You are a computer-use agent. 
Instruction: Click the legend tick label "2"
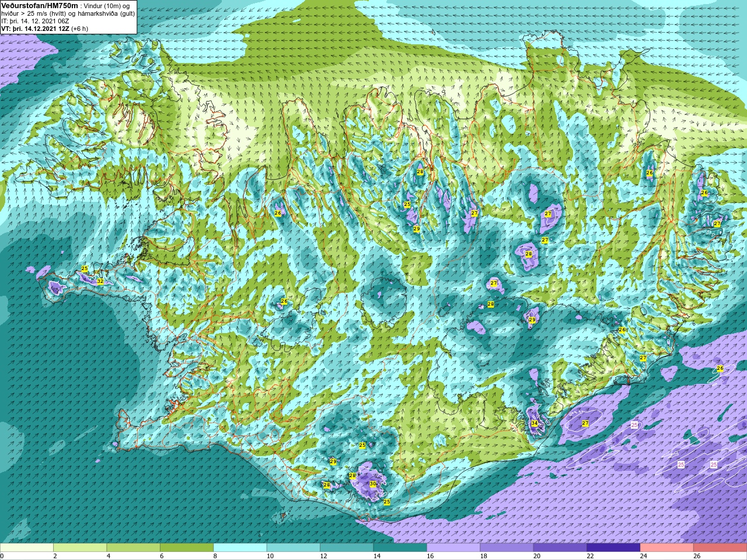pos(55,556)
